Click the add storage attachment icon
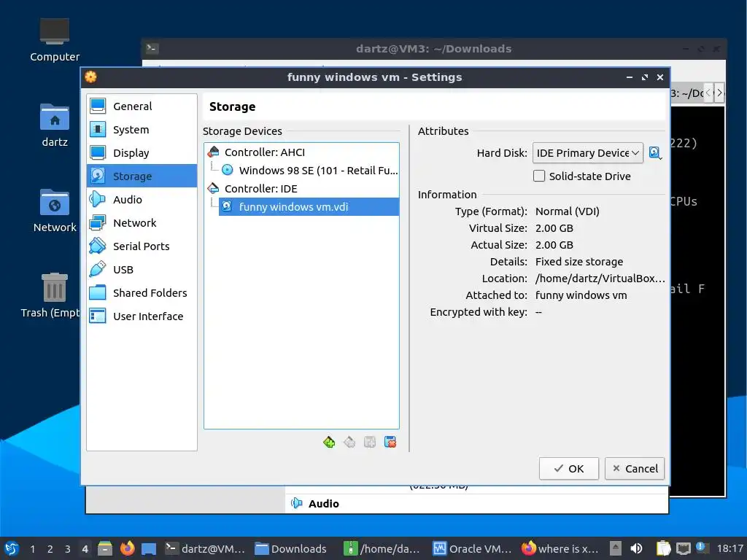The height and width of the screenshot is (560, 747). pyautogui.click(x=370, y=443)
